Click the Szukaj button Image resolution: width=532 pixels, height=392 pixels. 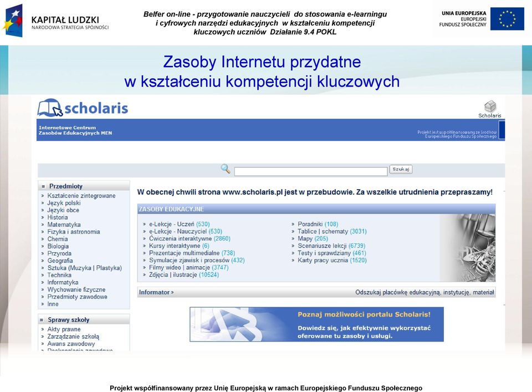pos(401,169)
